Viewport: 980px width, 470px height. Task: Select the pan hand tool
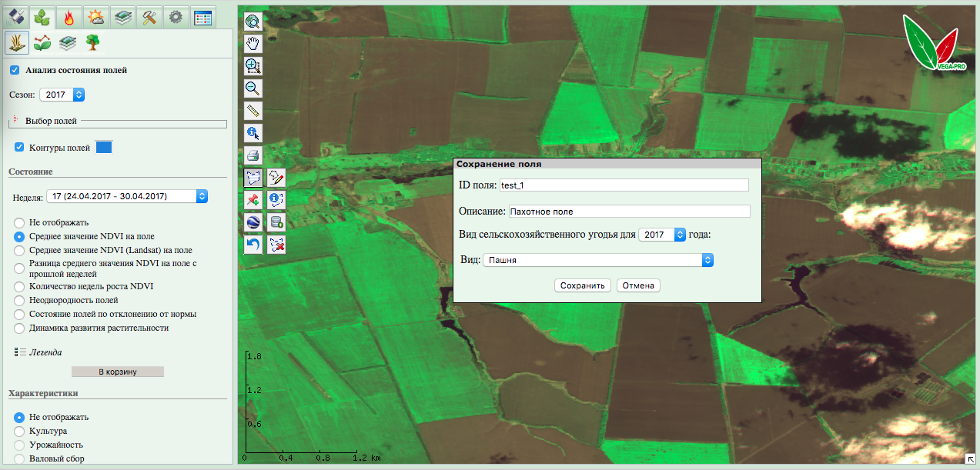tap(253, 44)
